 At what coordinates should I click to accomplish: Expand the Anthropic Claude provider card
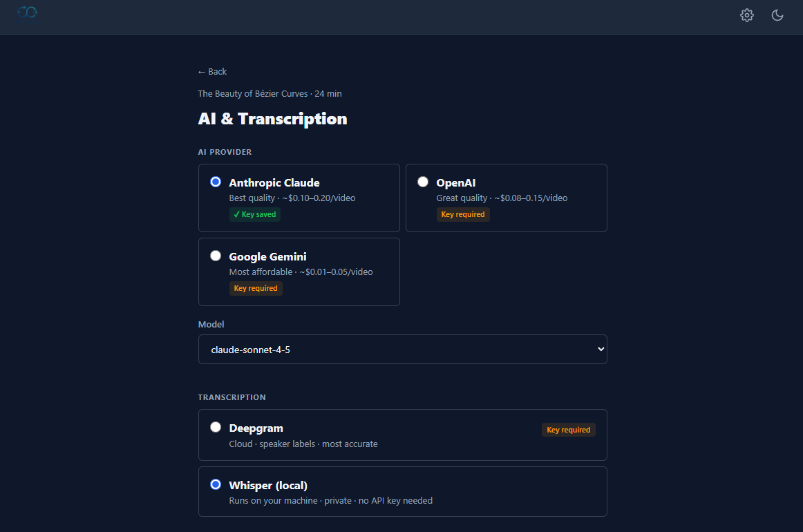tap(299, 198)
